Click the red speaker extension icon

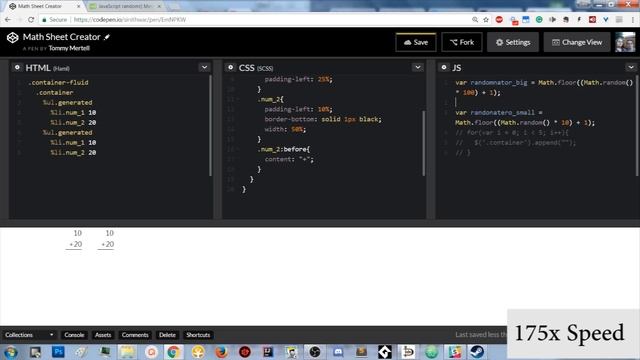(x=592, y=19)
